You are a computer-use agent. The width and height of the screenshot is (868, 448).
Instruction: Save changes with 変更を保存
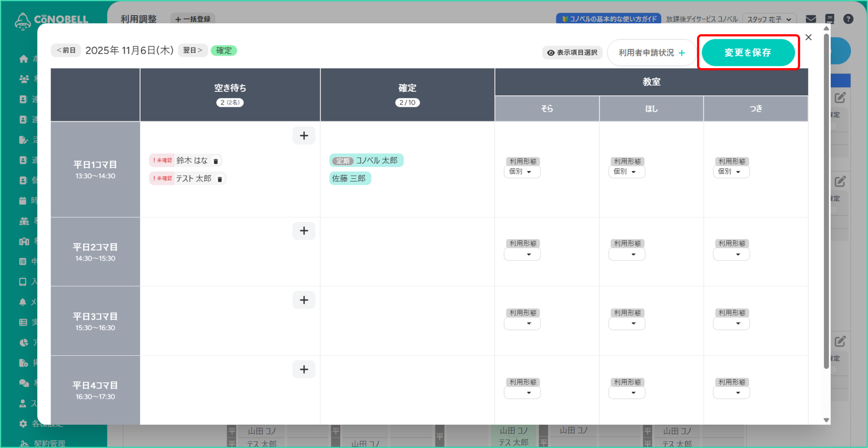pyautogui.click(x=748, y=53)
